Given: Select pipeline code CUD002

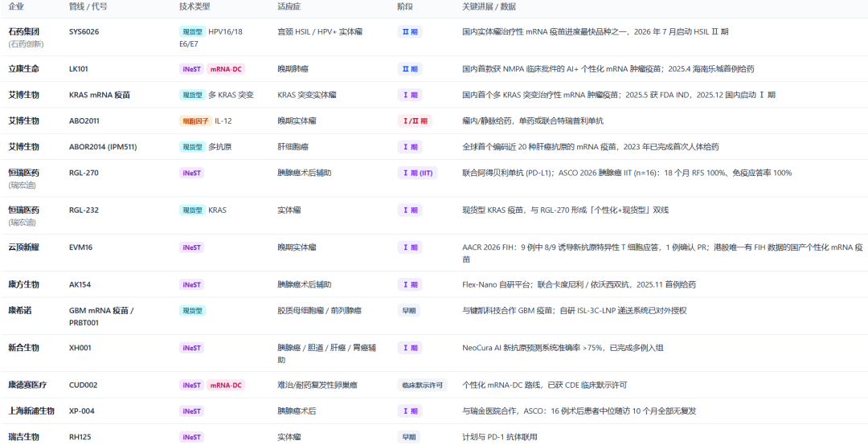Looking at the screenshot, I should pyautogui.click(x=83, y=386).
